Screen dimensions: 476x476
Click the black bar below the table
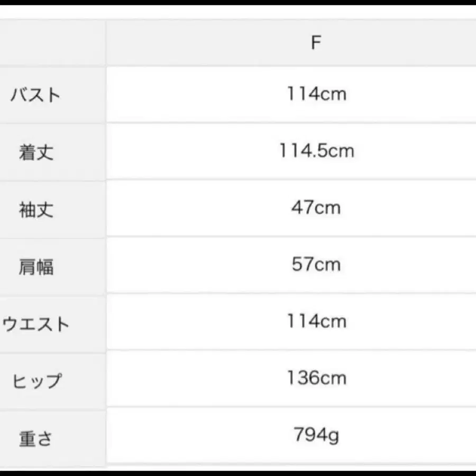pyautogui.click(x=238, y=473)
